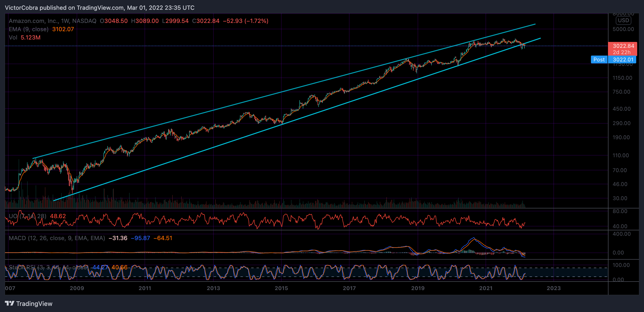Select the EMA (9, close) indicator label
The image size is (644, 312).
click(x=28, y=29)
